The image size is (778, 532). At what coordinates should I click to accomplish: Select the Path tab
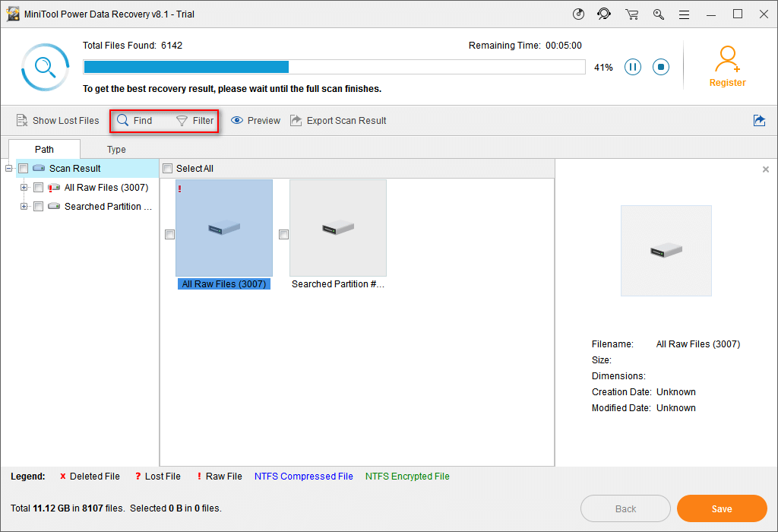[x=43, y=149]
